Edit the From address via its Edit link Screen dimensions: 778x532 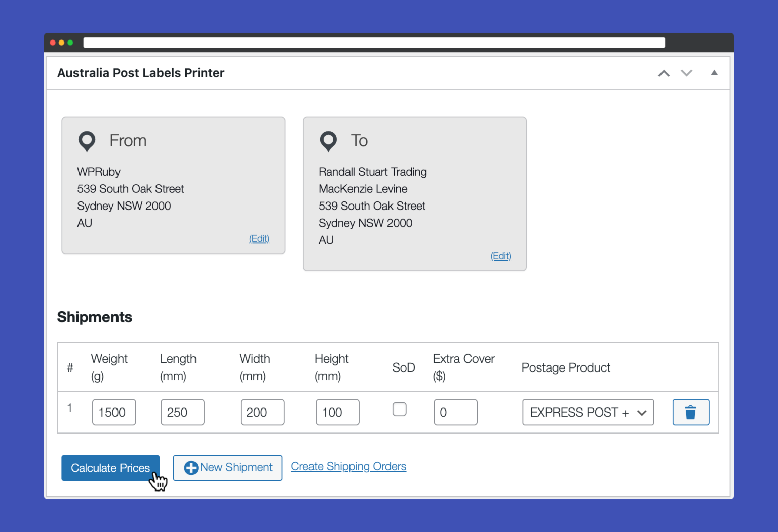(259, 238)
